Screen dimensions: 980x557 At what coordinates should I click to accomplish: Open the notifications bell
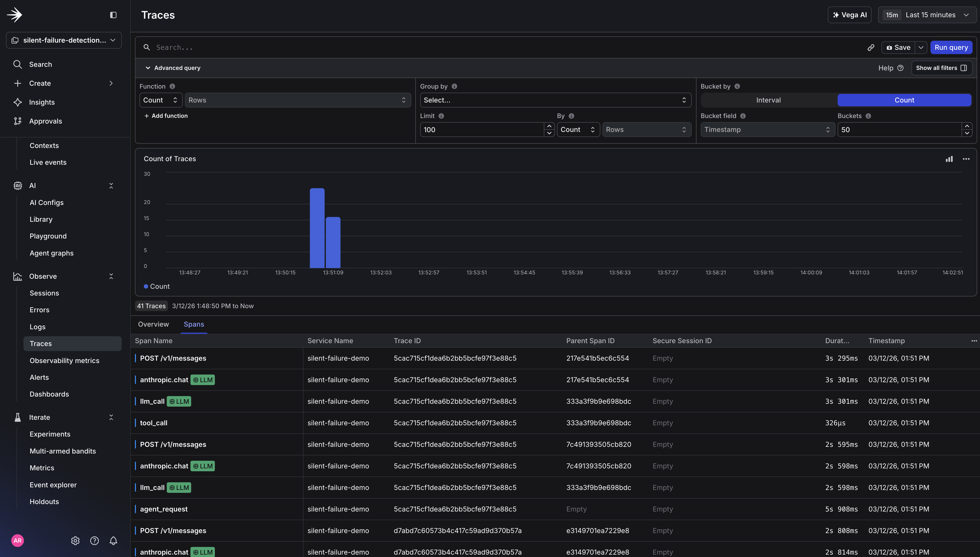113,540
